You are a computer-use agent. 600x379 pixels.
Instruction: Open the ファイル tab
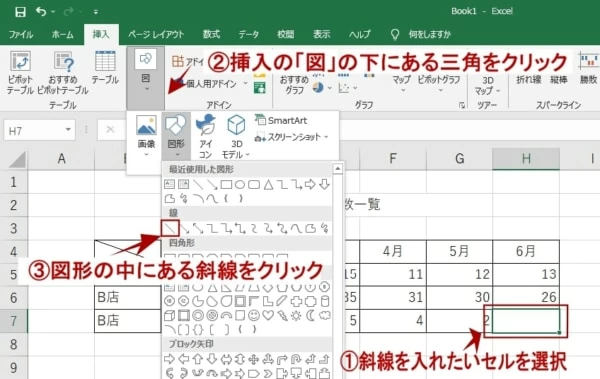coord(21,34)
